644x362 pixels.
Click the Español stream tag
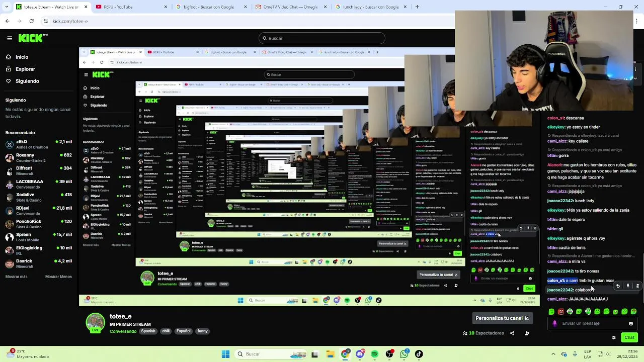pos(184,331)
